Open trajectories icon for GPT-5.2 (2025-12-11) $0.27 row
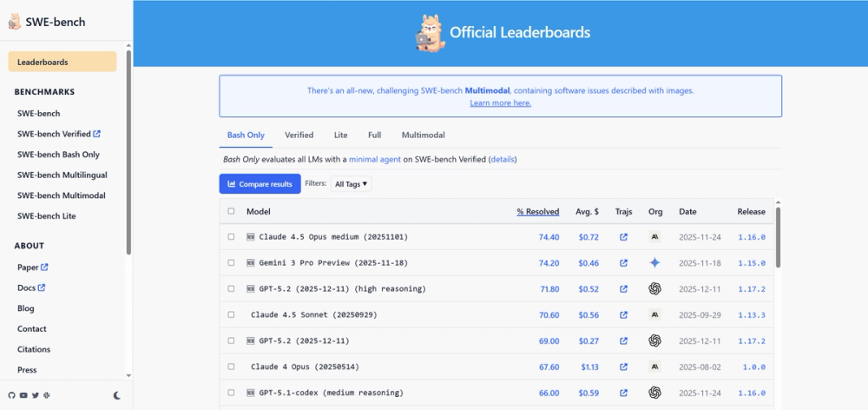868x410 pixels. [x=623, y=341]
